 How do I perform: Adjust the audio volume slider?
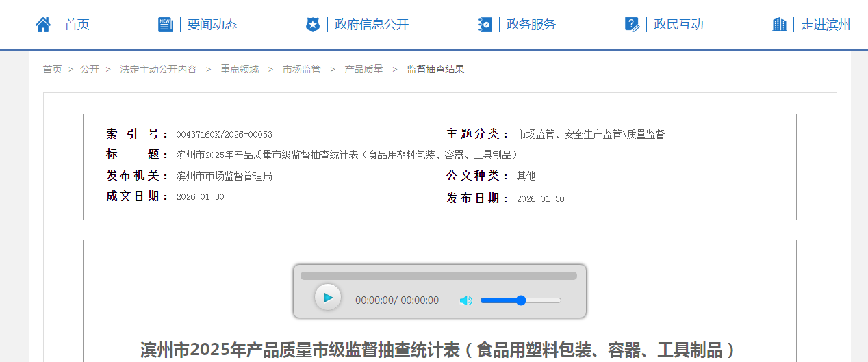(x=520, y=300)
